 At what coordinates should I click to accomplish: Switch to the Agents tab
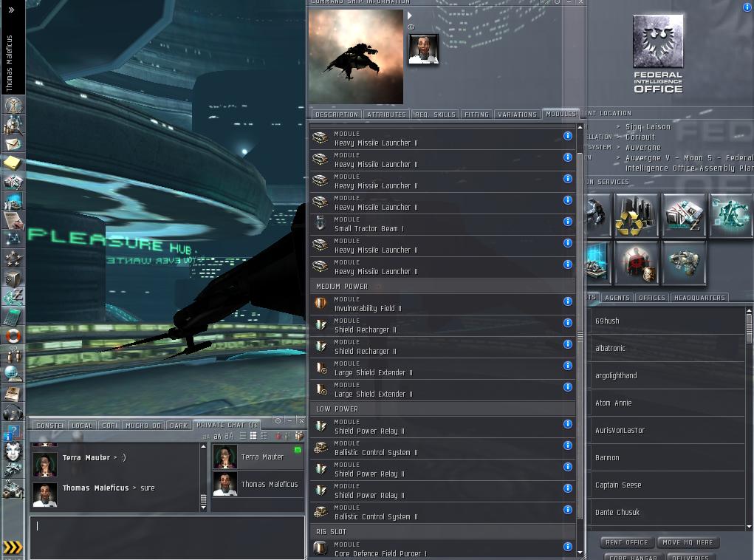tap(617, 298)
